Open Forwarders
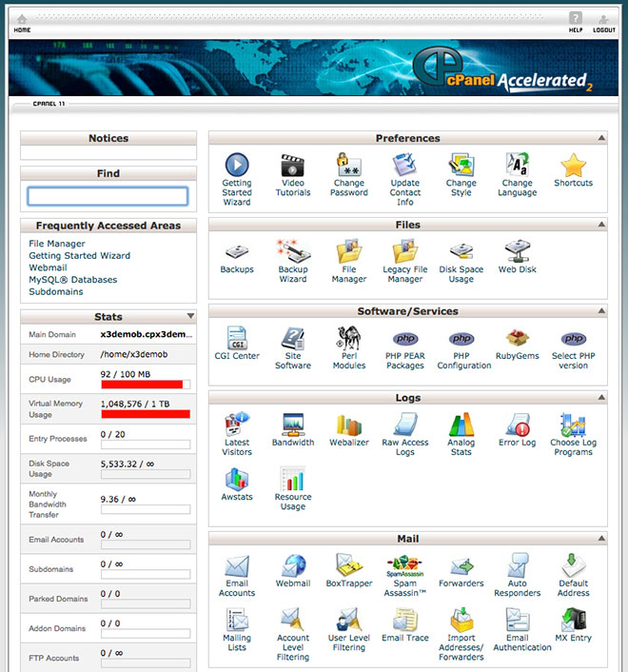 461,567
